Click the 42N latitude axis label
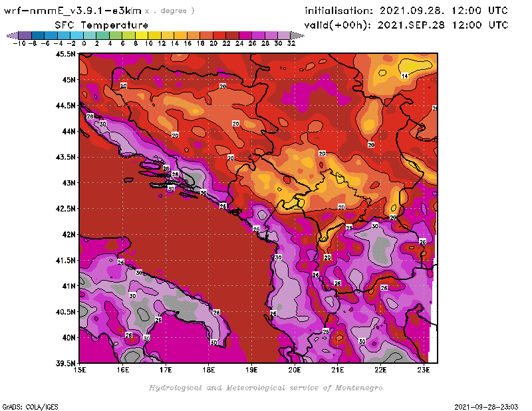 pos(69,235)
